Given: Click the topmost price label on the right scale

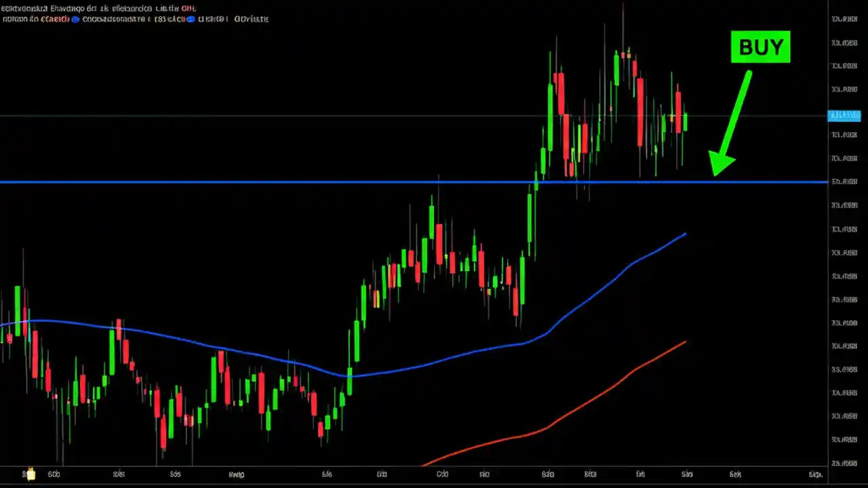Looking at the screenshot, I should click(x=844, y=20).
